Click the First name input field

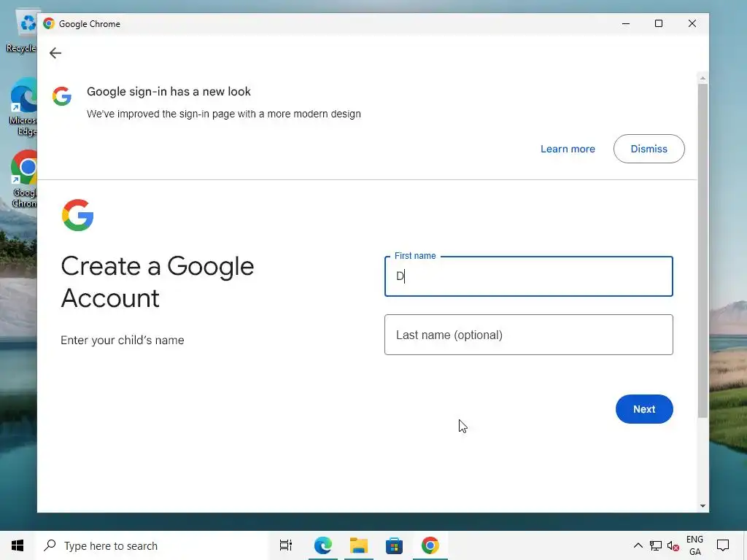click(x=528, y=276)
